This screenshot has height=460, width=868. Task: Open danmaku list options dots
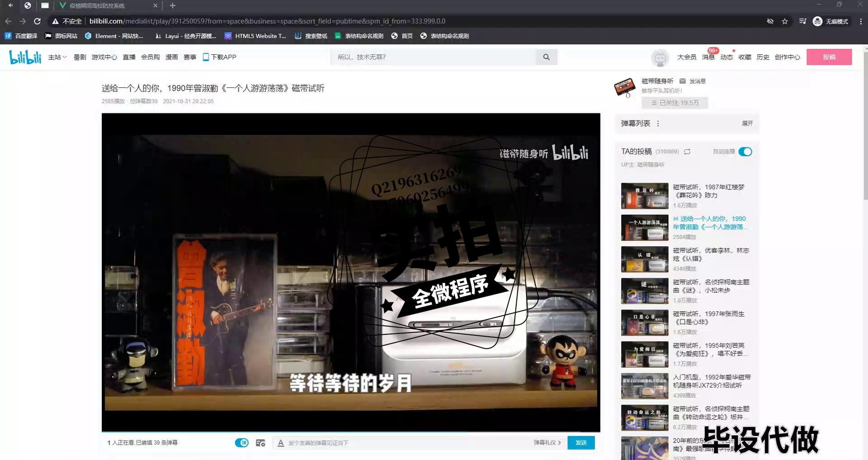(658, 123)
